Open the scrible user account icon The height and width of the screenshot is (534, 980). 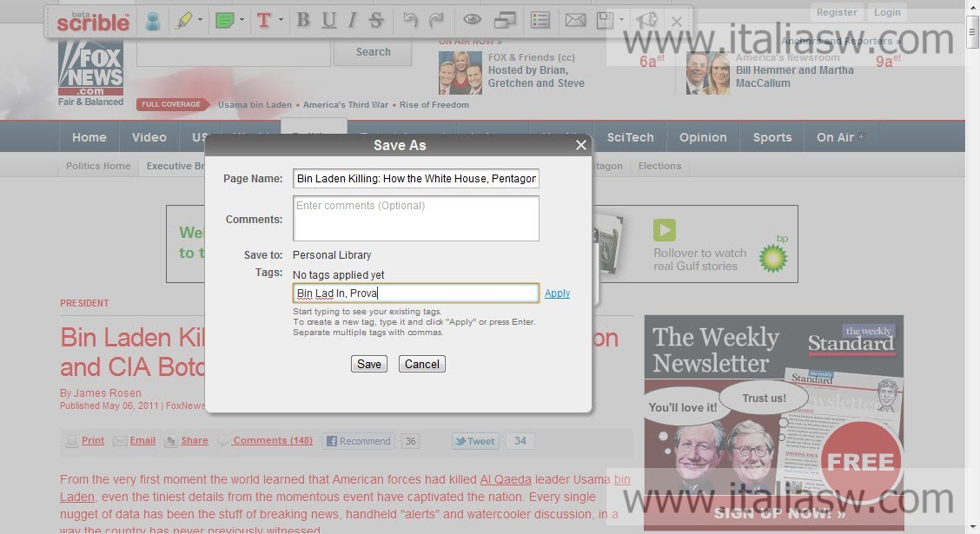click(153, 21)
